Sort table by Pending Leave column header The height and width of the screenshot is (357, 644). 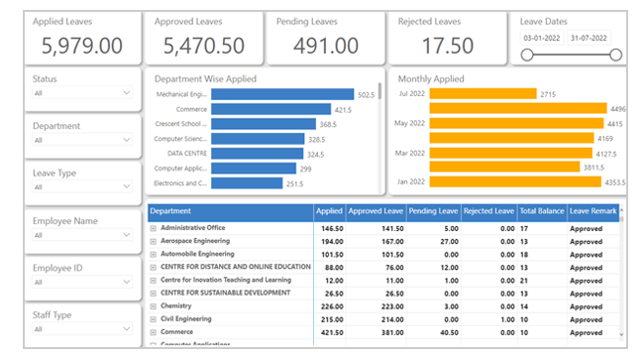(433, 211)
